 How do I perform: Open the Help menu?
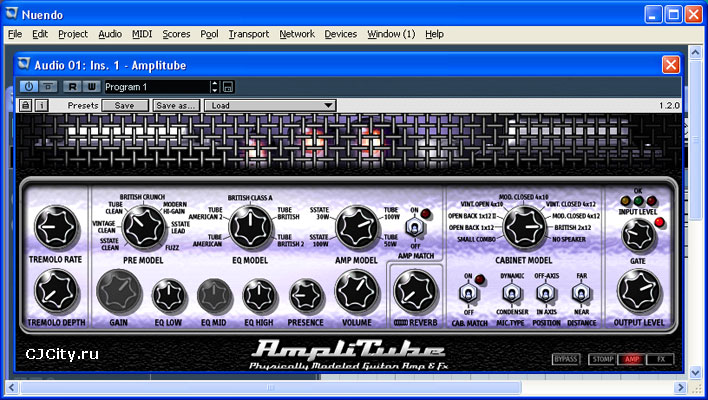click(434, 34)
